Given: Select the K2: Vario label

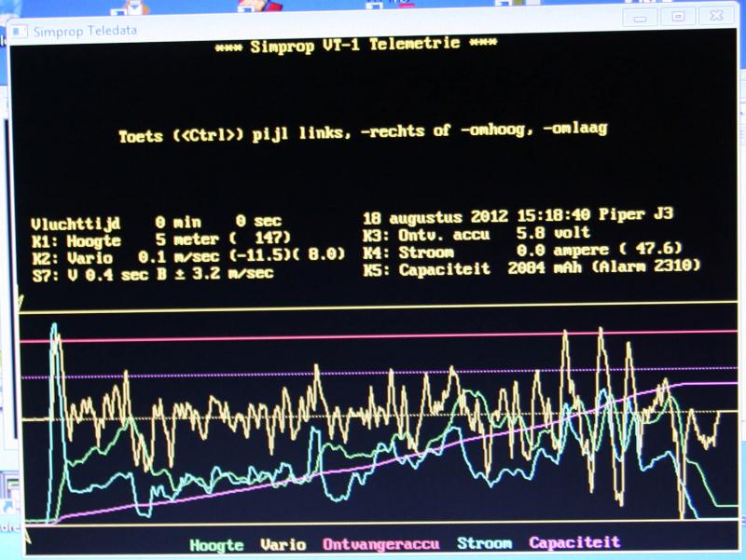Looking at the screenshot, I should click(x=73, y=259).
